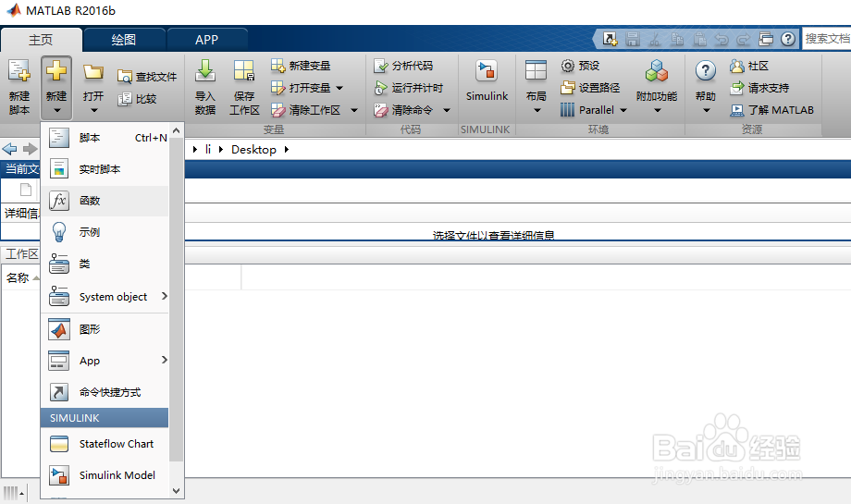Click the search documentation (搜索文档) field
The image size is (851, 504).
[827, 39]
